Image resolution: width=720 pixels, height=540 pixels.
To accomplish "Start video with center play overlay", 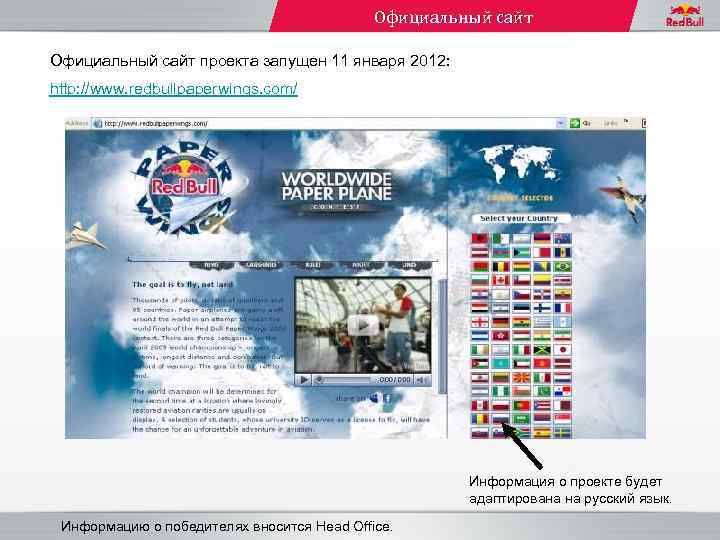I will click(363, 325).
